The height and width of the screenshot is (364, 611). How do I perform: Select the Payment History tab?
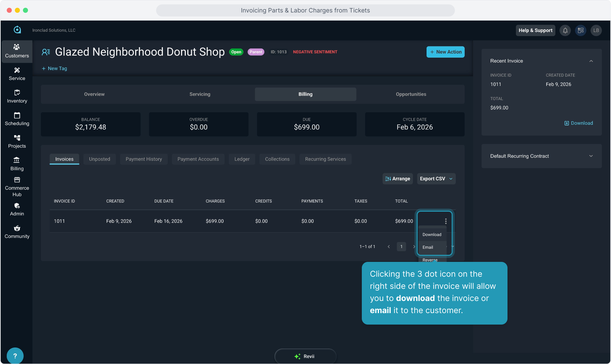[144, 159]
